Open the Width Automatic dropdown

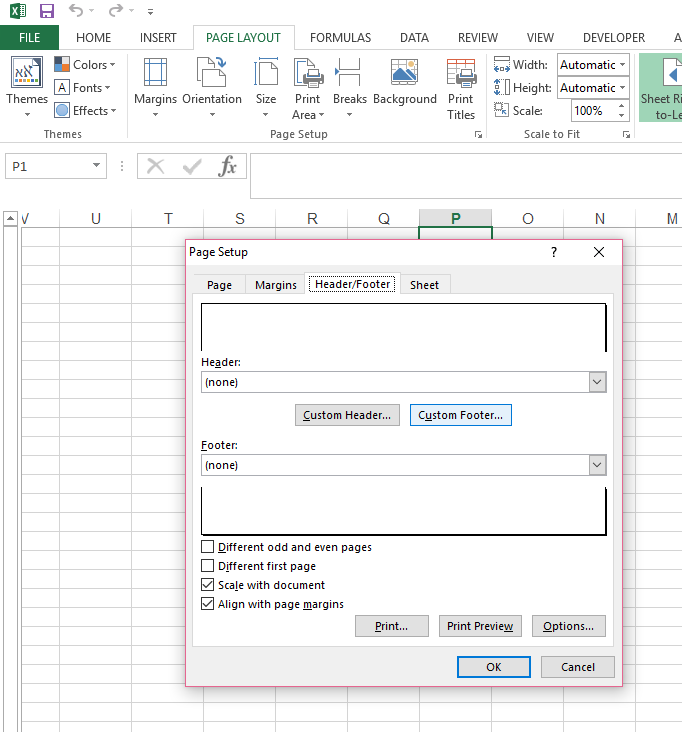(622, 65)
